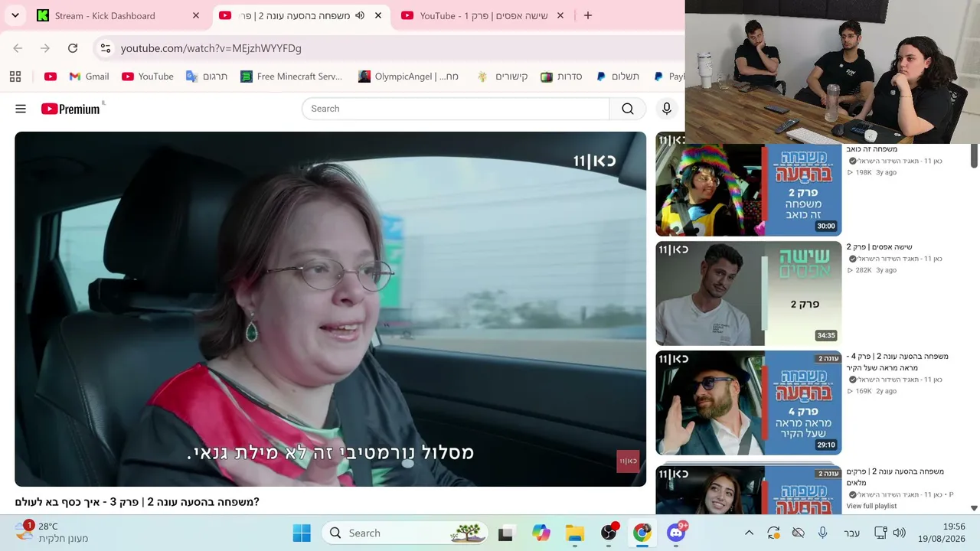980x551 pixels.
Task: Click View full playlist link
Action: [871, 506]
